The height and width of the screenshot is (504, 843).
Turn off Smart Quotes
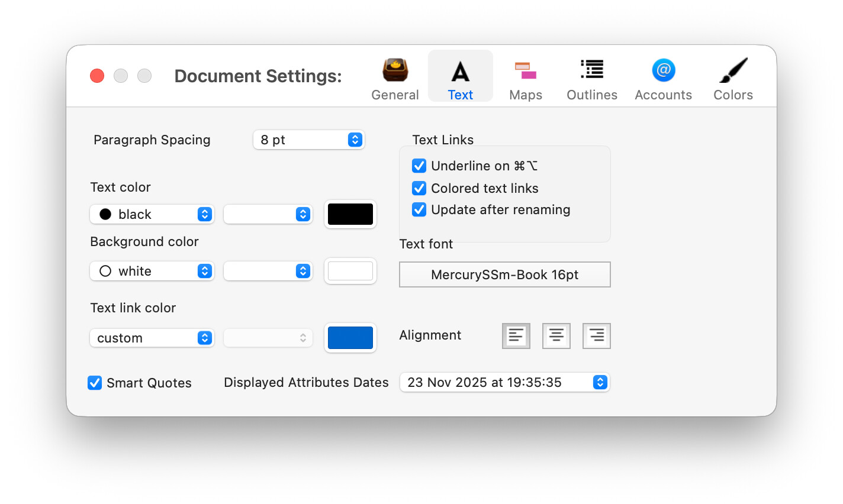95,383
